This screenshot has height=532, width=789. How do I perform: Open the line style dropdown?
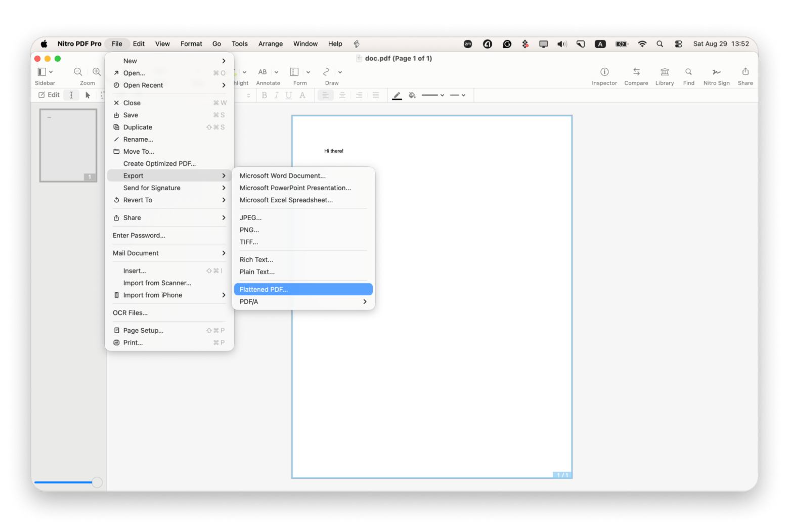coord(433,95)
